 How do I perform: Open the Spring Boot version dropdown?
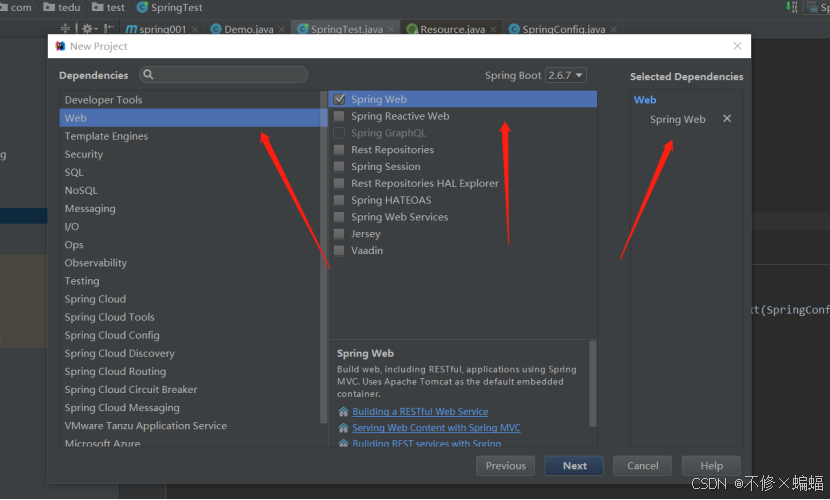(565, 75)
